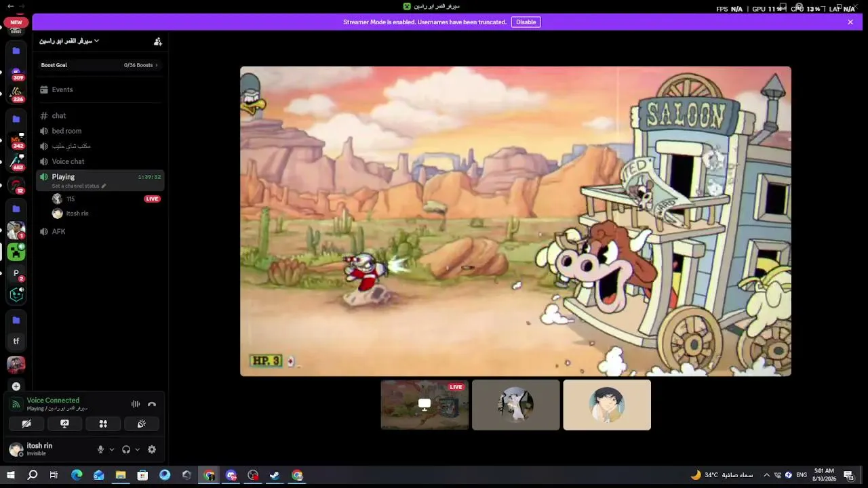Screen dimensions: 868x488
Task: Open User Settings gear
Action: point(152,449)
